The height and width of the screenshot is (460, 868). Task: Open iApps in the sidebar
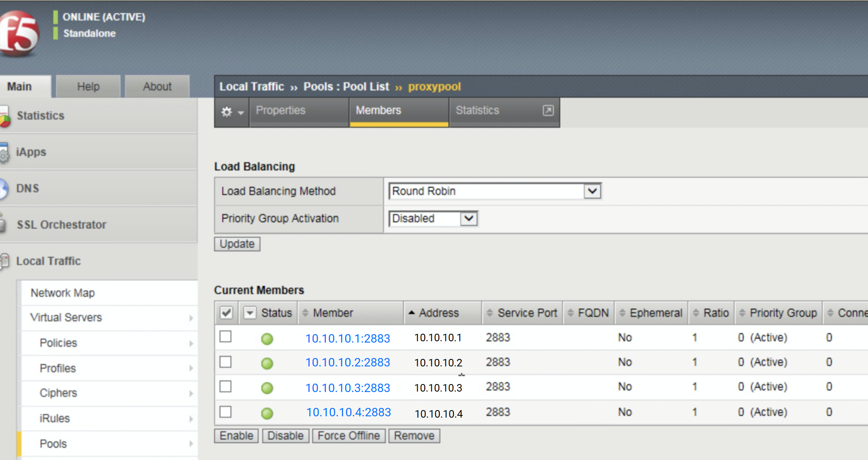tap(99, 152)
